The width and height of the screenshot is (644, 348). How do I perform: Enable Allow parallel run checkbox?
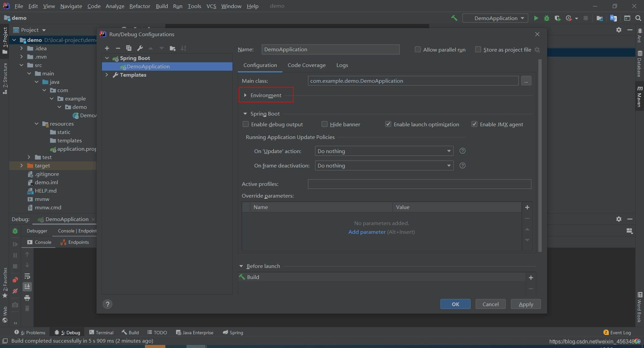[x=418, y=49]
